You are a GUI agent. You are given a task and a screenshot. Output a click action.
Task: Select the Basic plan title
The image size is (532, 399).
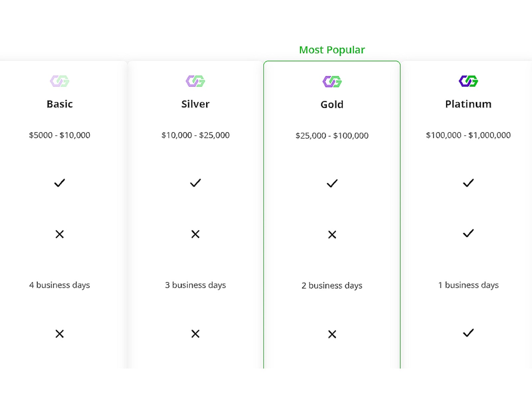(x=60, y=104)
